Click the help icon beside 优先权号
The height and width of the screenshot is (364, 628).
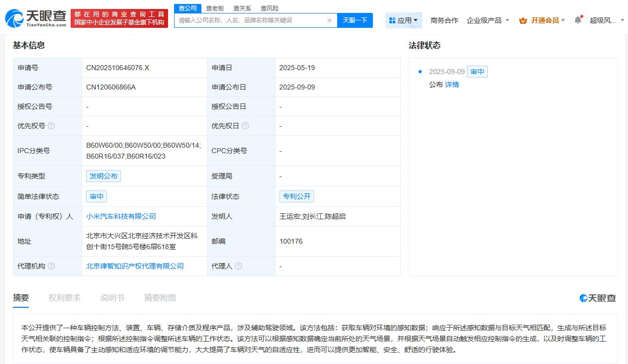tap(51, 126)
